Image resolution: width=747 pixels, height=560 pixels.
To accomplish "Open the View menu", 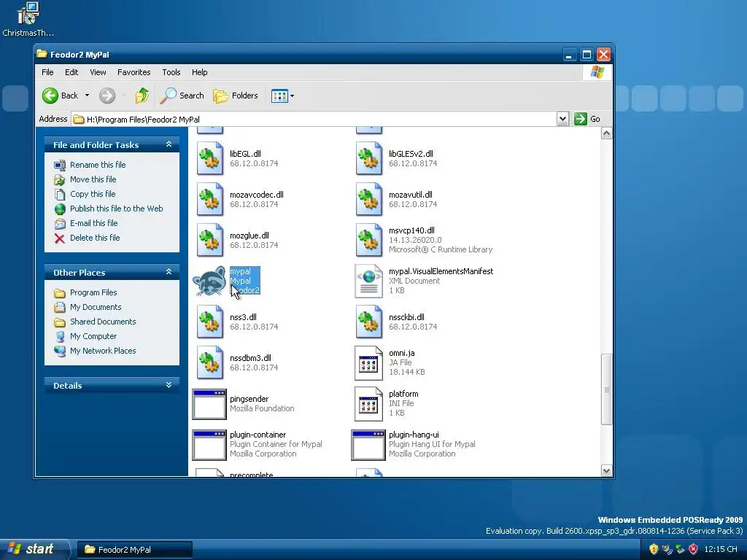I will (98, 72).
